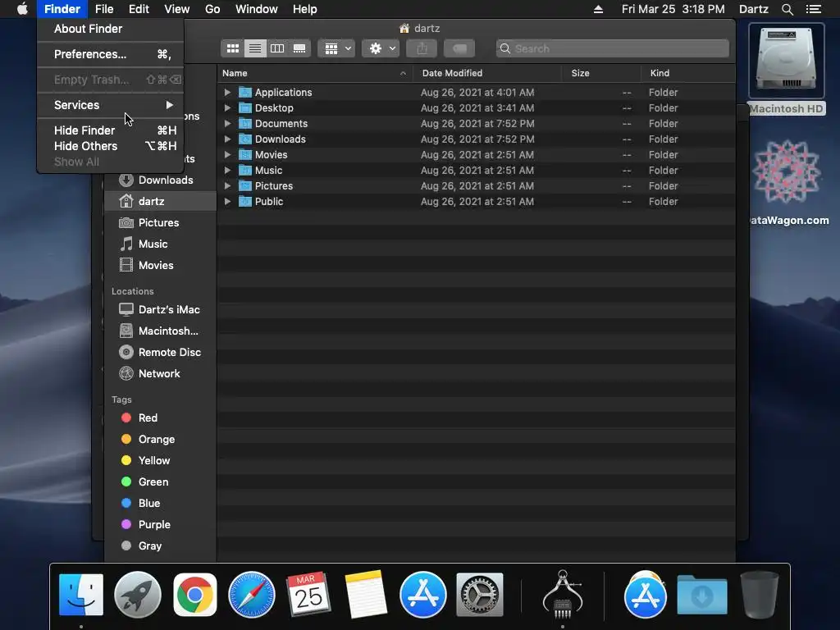Expand the Desktop folder triangle

[x=227, y=107]
